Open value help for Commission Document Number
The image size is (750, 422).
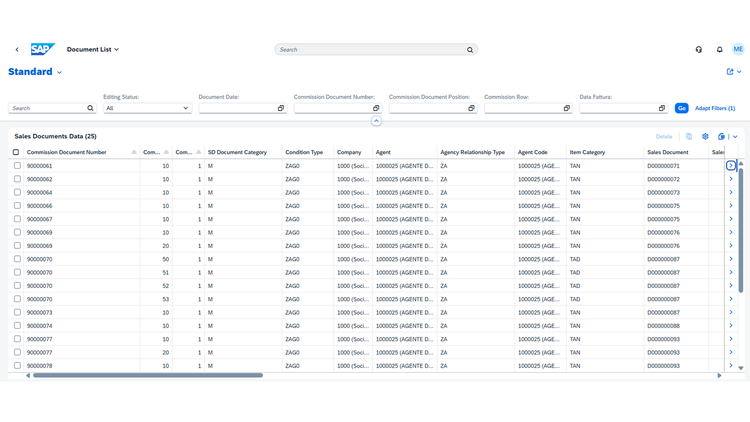coord(376,108)
